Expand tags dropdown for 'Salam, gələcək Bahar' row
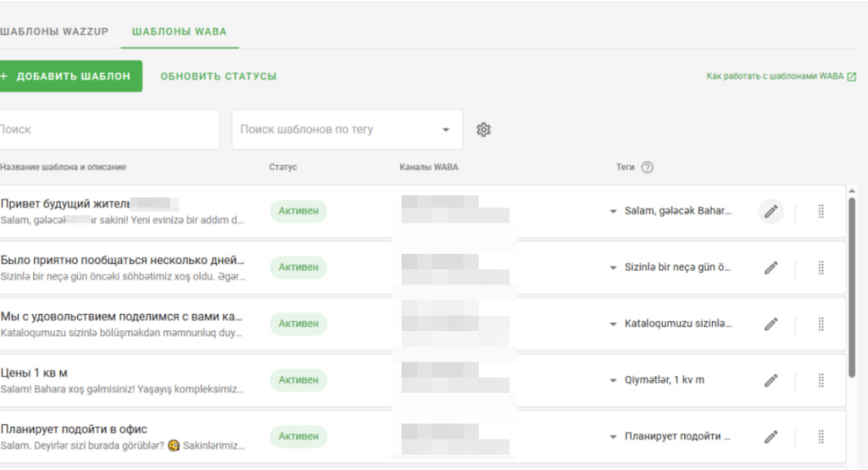 pyautogui.click(x=613, y=212)
